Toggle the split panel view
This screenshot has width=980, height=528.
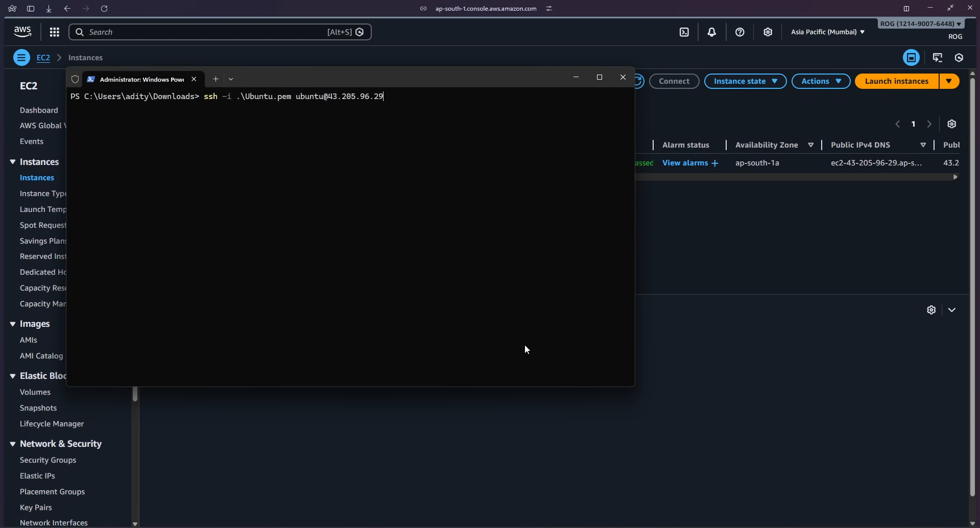click(x=912, y=57)
